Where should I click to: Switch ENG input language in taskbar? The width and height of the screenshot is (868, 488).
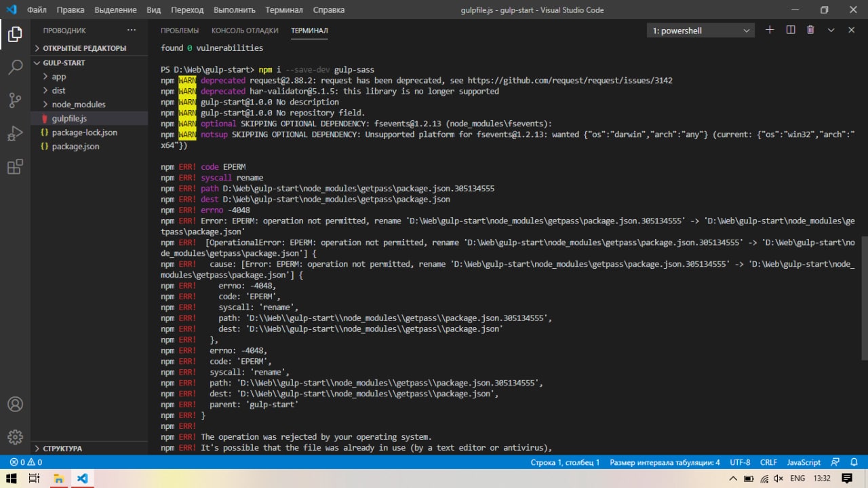click(797, 478)
